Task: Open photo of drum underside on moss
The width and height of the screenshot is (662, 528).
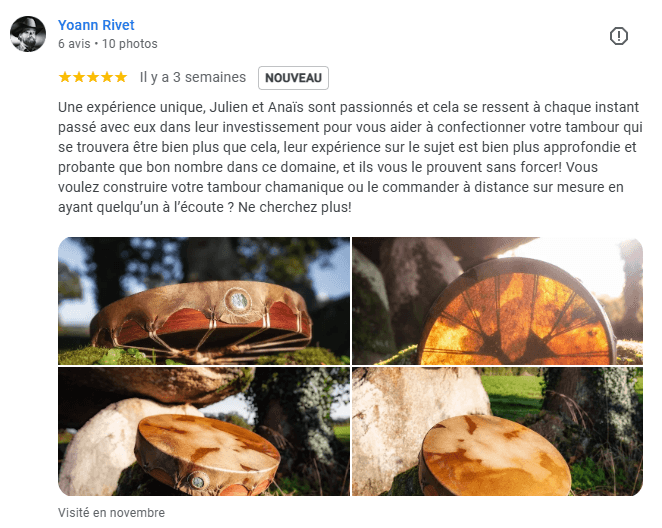Action: (x=204, y=301)
